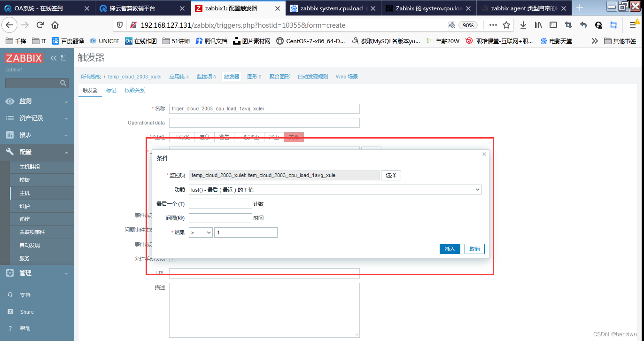Open the 结果 comparison operator dropdown
644x341 pixels.
201,232
